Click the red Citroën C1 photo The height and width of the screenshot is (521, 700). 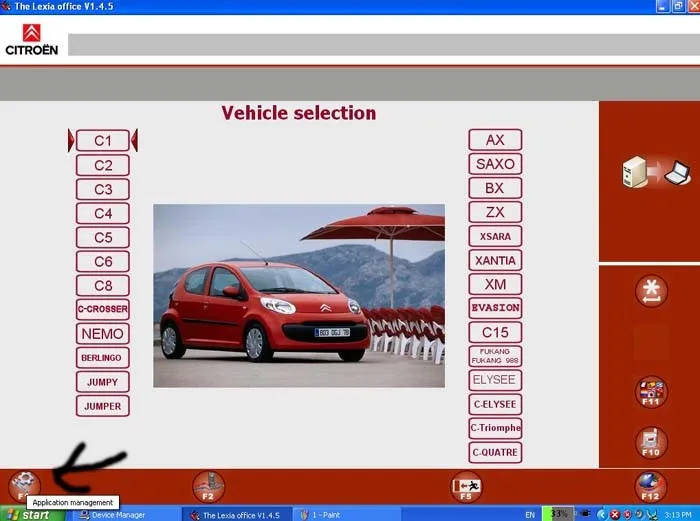click(x=299, y=296)
